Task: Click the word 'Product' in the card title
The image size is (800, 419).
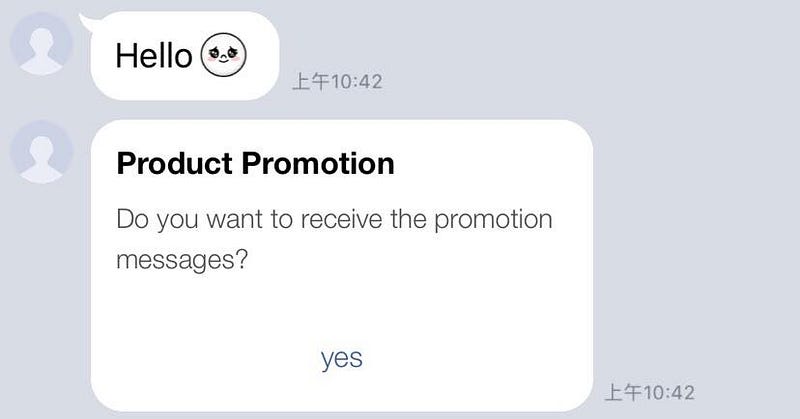Action: (x=175, y=163)
